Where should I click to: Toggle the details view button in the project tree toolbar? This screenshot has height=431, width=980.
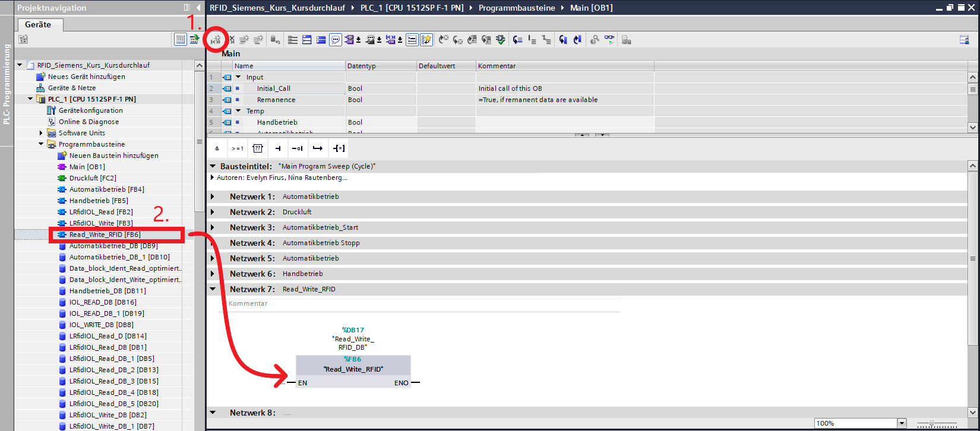[x=180, y=39]
